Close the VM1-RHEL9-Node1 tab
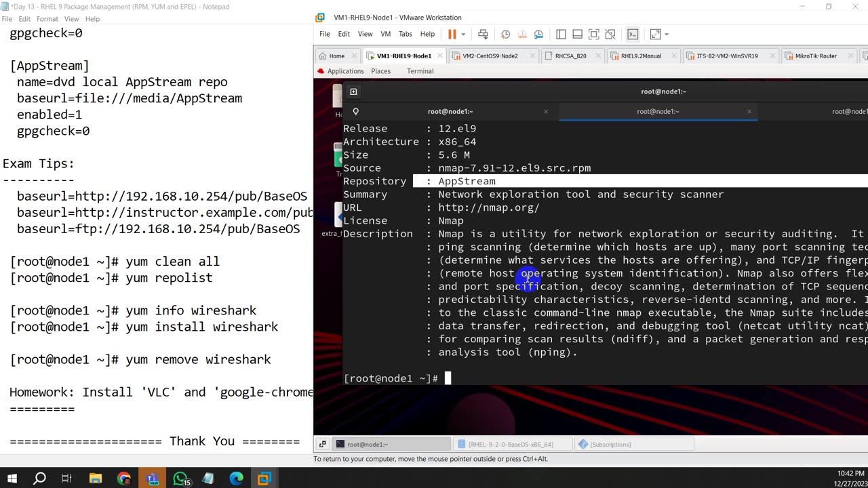 coord(440,56)
